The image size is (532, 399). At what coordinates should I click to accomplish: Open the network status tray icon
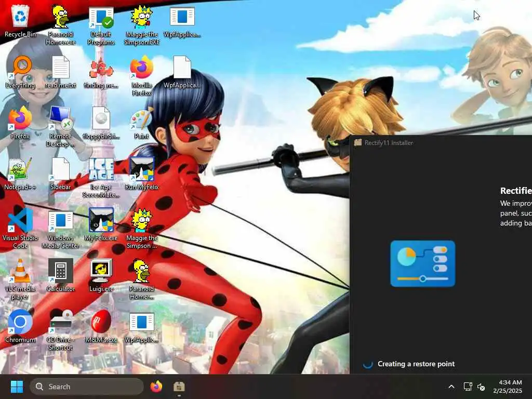tap(468, 387)
